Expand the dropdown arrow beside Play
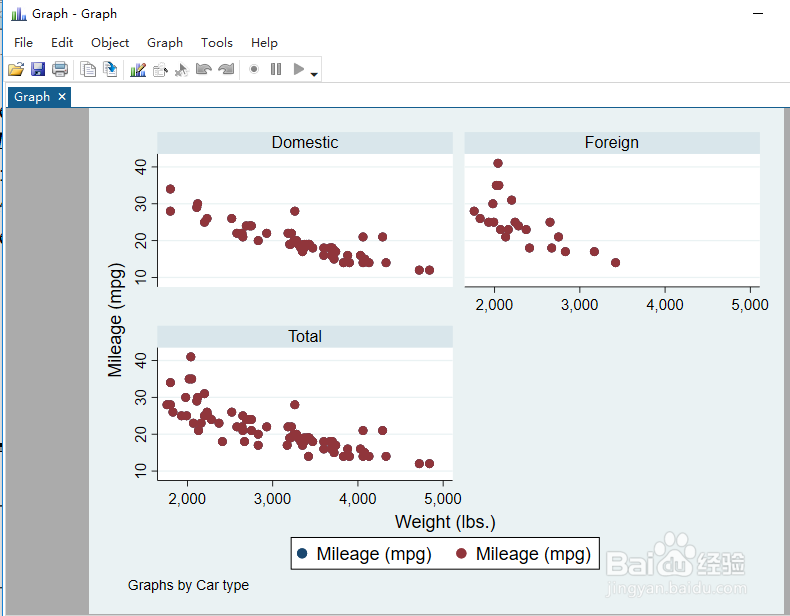This screenshot has width=790, height=616. (x=315, y=74)
